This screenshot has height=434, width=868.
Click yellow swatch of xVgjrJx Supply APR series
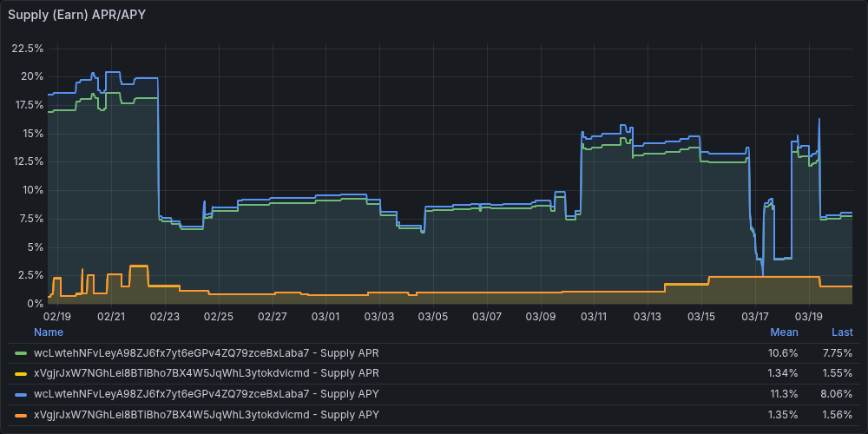tap(21, 373)
